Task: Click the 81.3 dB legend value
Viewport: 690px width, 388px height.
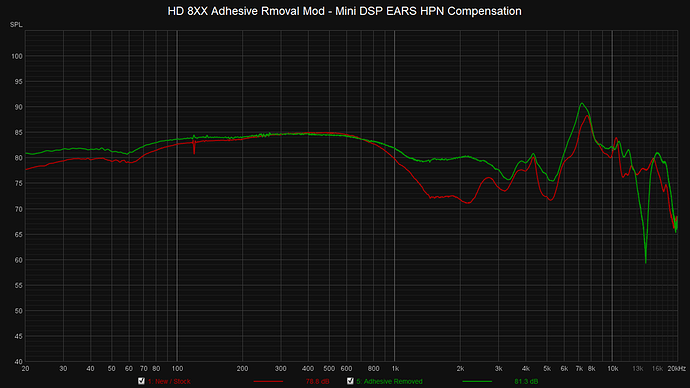Action: [526, 381]
